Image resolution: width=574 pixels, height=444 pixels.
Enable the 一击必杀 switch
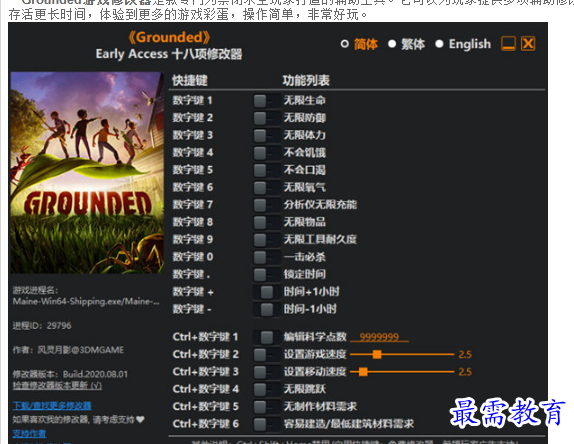point(266,257)
